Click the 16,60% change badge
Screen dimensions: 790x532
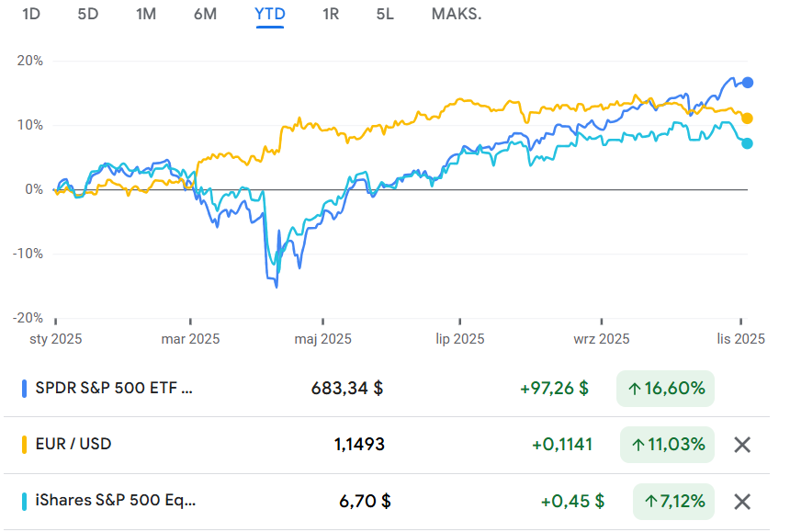point(665,389)
